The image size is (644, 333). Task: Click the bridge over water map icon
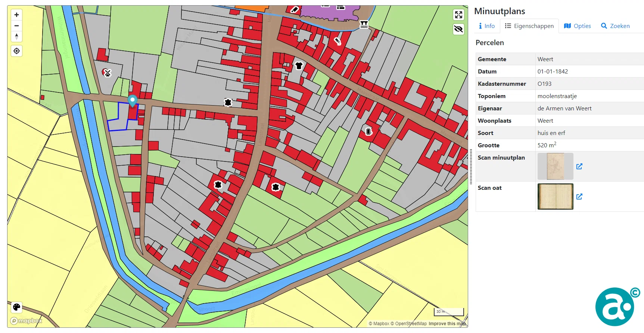click(364, 25)
